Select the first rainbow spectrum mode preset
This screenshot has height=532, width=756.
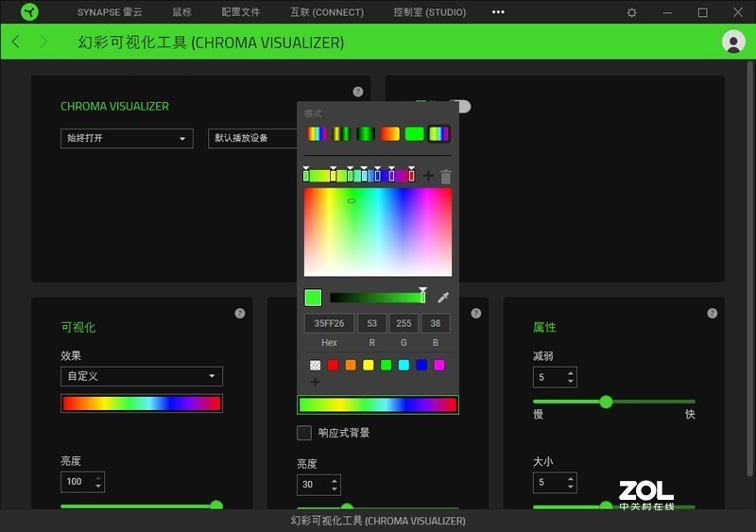pyautogui.click(x=317, y=133)
